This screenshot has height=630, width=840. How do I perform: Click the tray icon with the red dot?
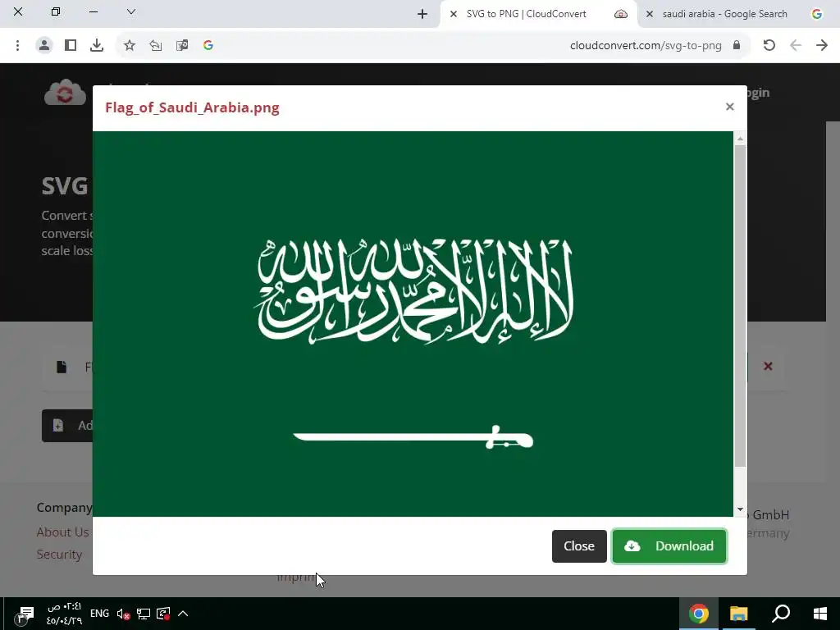(x=163, y=614)
